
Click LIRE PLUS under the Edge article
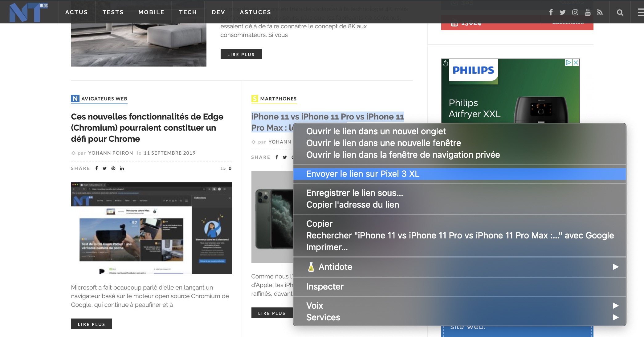[92, 324]
